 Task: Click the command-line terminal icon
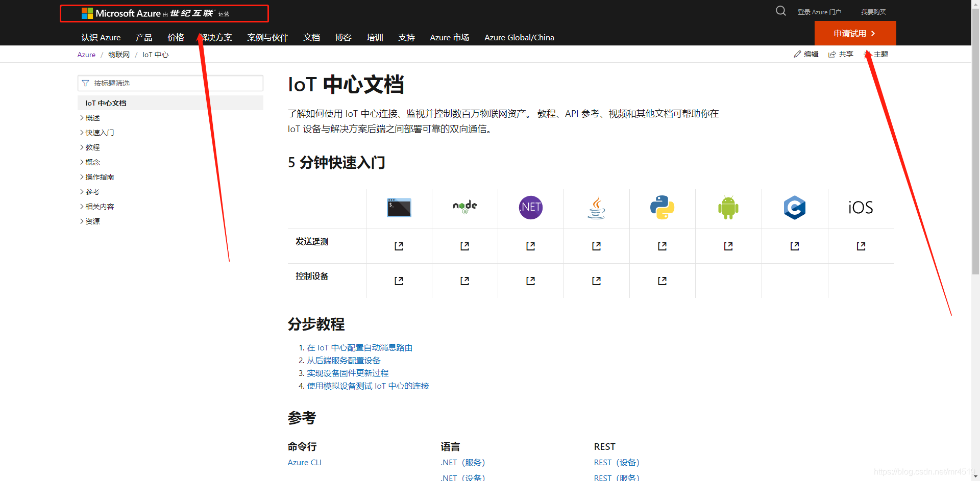point(399,208)
